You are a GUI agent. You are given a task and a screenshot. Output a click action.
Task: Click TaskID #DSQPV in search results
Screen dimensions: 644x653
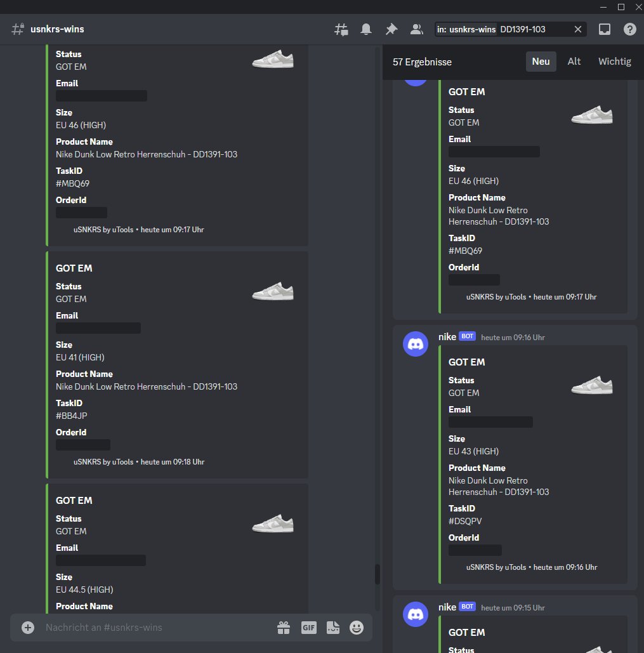tap(465, 522)
